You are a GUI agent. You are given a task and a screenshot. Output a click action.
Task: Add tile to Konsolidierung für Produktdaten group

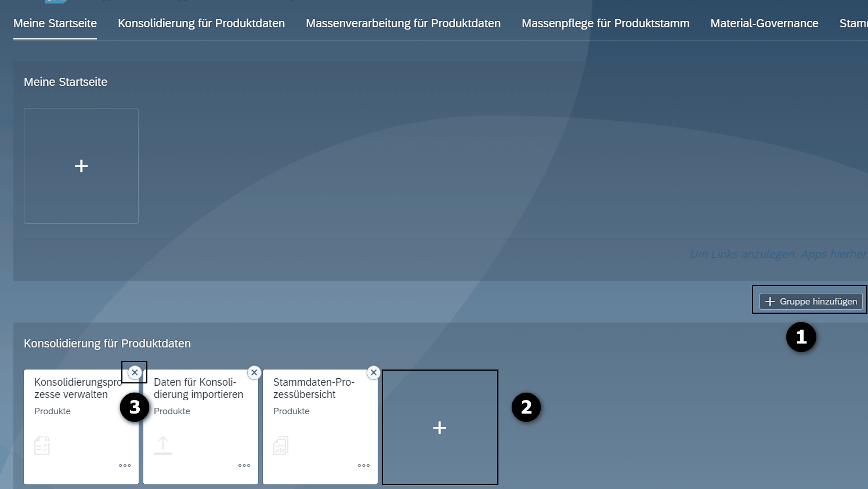(440, 428)
